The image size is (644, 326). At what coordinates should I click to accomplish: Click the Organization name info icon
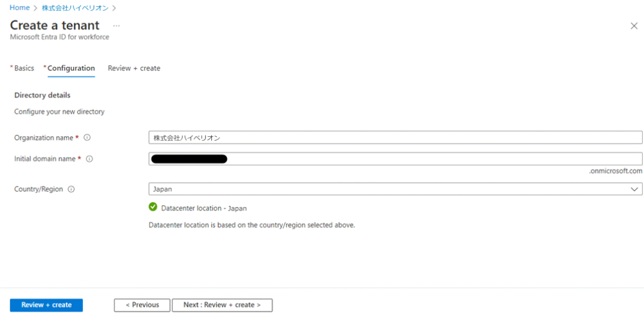click(x=87, y=138)
